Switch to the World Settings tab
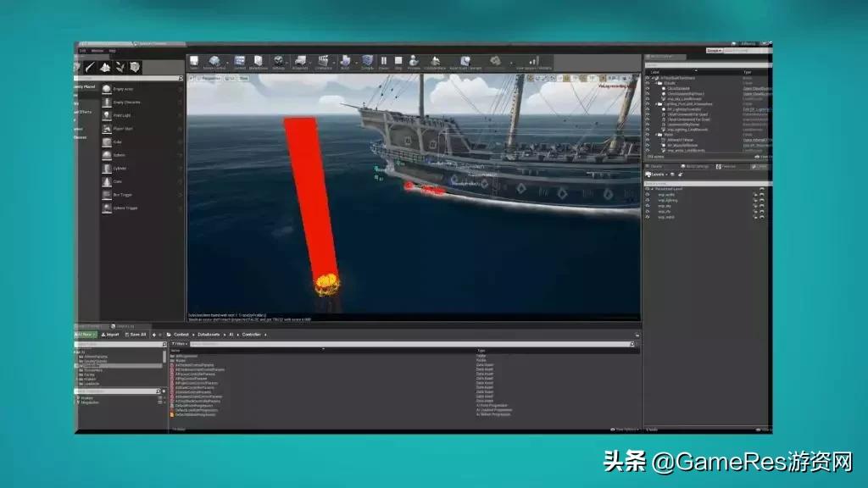The width and height of the screenshot is (868, 488). pyautogui.click(x=697, y=164)
